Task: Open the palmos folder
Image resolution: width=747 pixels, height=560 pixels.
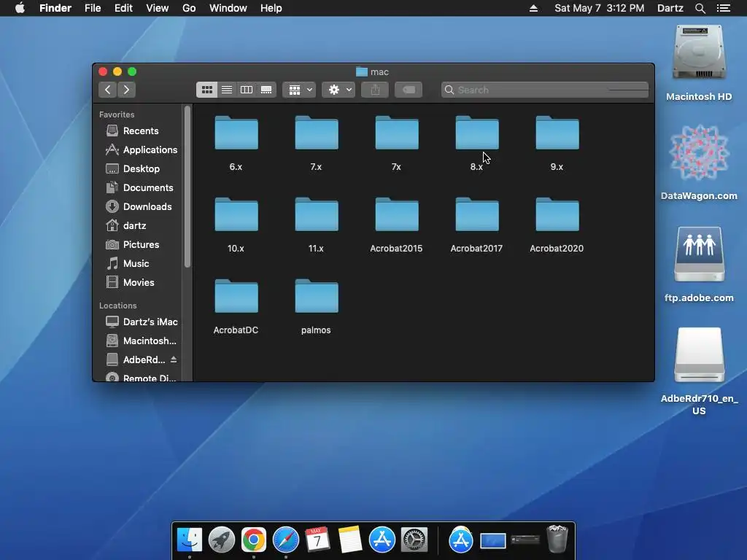Action: (x=317, y=297)
